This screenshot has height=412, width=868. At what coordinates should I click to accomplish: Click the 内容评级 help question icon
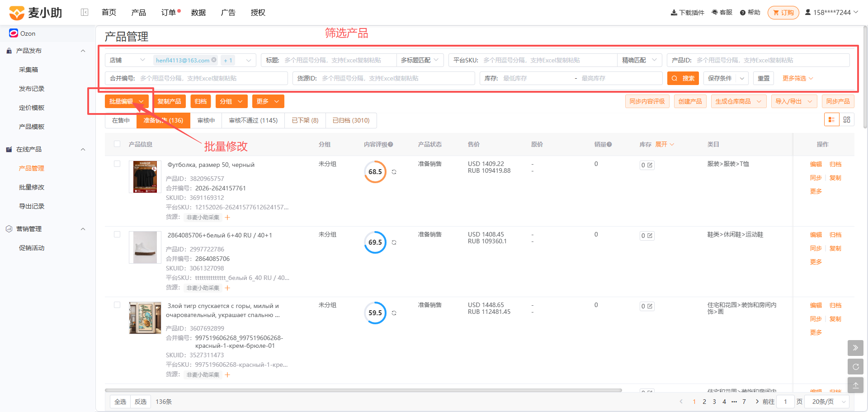click(x=391, y=144)
